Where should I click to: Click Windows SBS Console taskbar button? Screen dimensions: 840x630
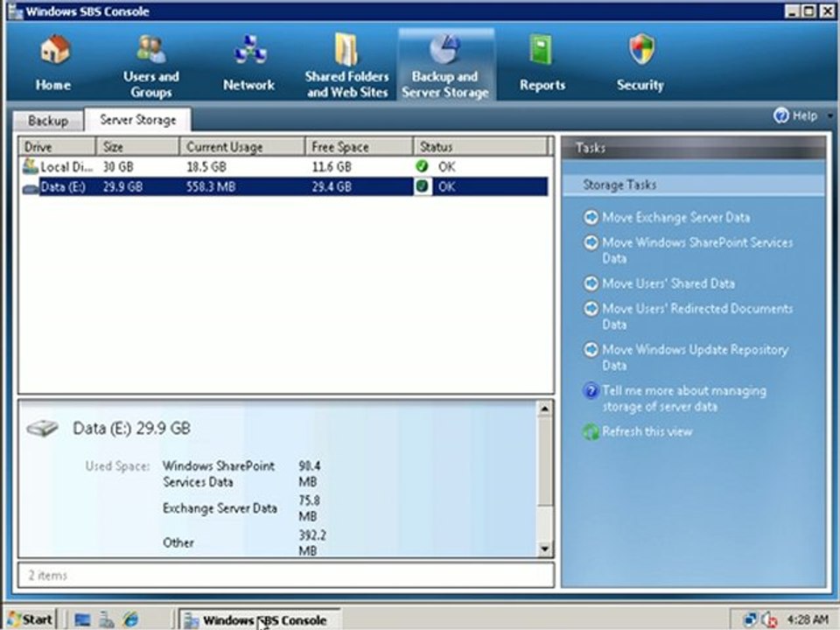click(259, 619)
